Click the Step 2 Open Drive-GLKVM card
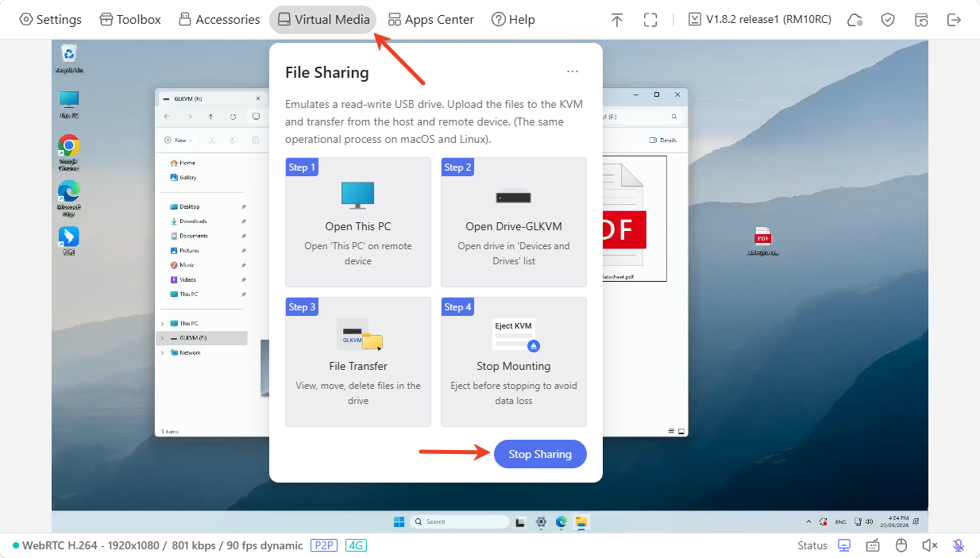Screen dimensions: 980x558 tap(514, 222)
